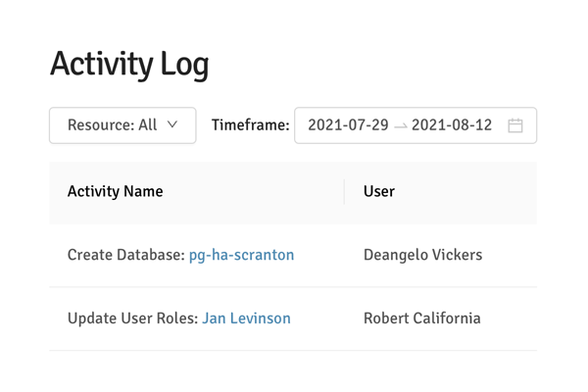Click the calendar icon in the timeframe picker
The image size is (588, 392).
515,125
